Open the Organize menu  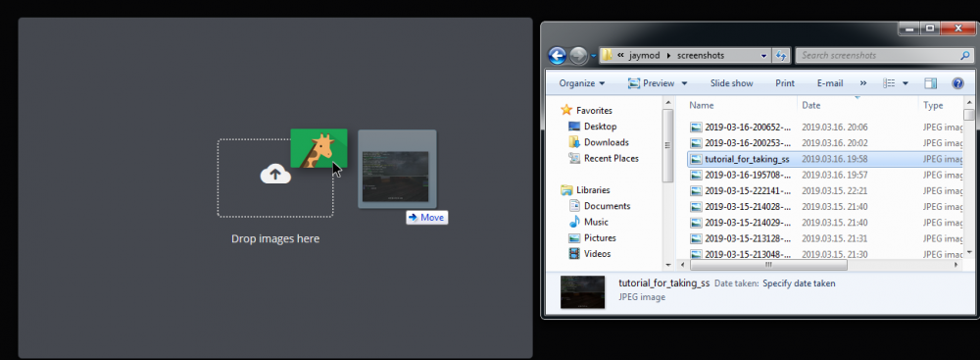pyautogui.click(x=582, y=83)
